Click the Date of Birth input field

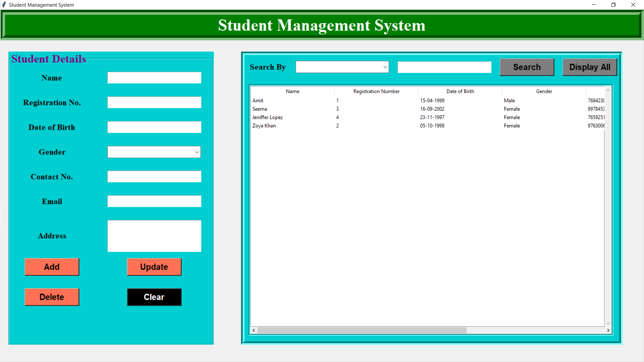pos(154,127)
